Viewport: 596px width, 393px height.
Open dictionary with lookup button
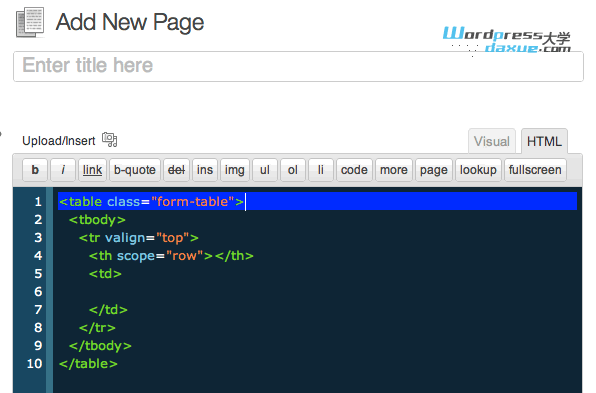click(478, 170)
